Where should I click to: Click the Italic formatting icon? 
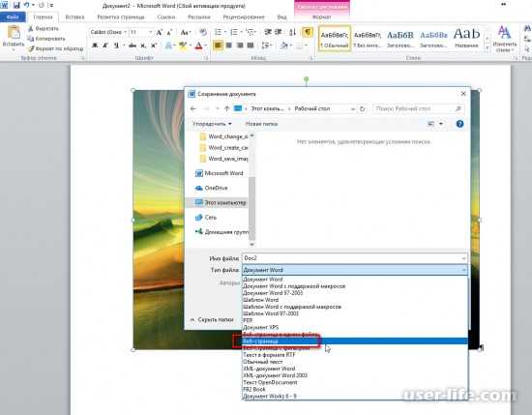(105, 45)
